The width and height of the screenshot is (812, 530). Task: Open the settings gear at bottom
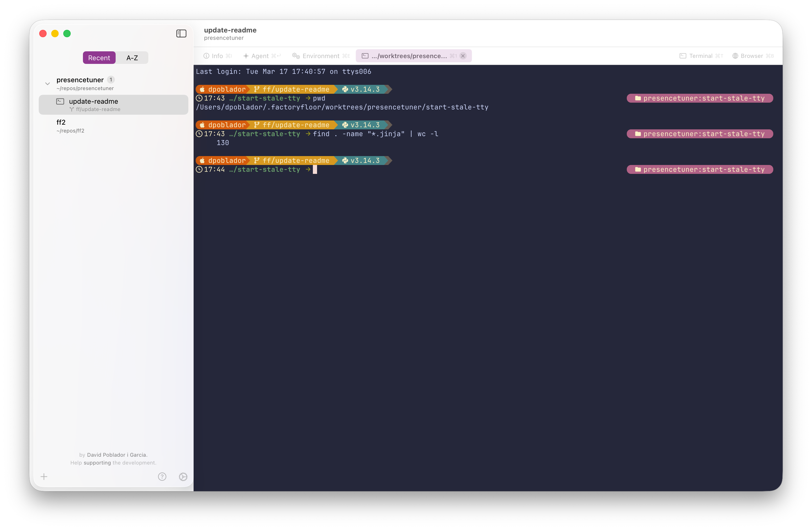click(x=183, y=477)
